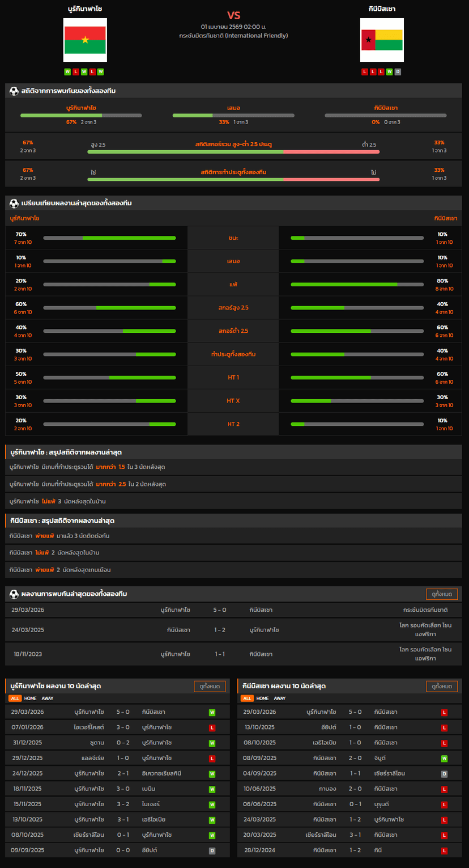Click the W result badge for 08/09/2025 match
Viewport: 469px width, 868px height.
coord(444,758)
